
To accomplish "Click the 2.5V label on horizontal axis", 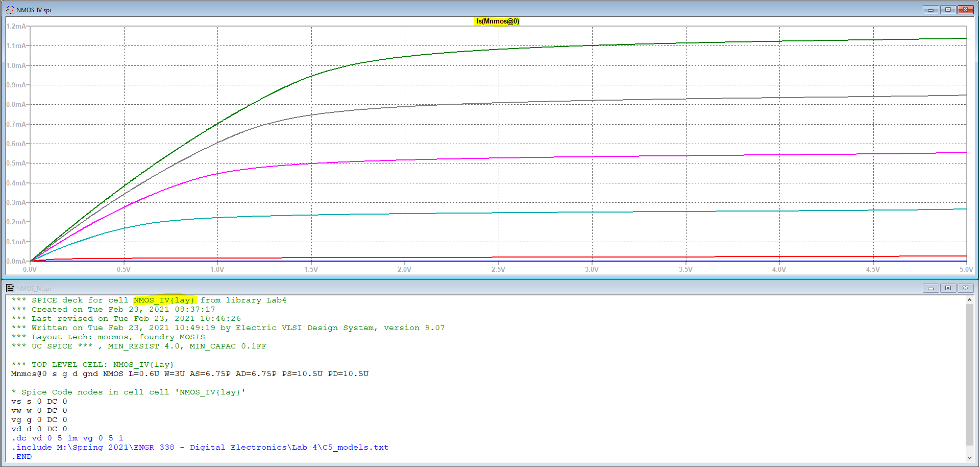I will (498, 269).
